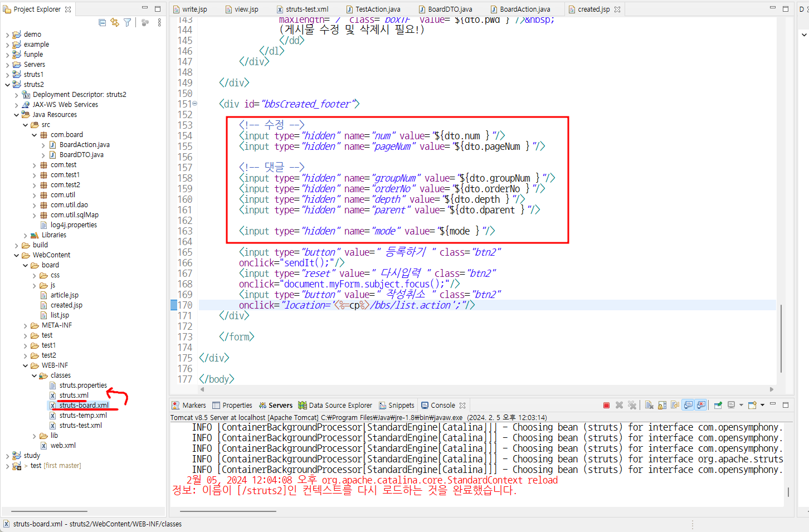Switch to the write.jsp tab

pos(190,9)
